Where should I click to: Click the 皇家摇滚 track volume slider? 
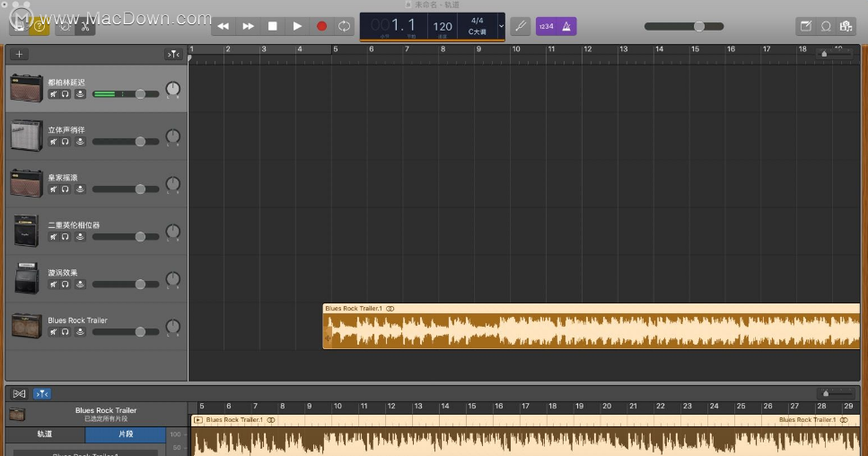click(126, 189)
